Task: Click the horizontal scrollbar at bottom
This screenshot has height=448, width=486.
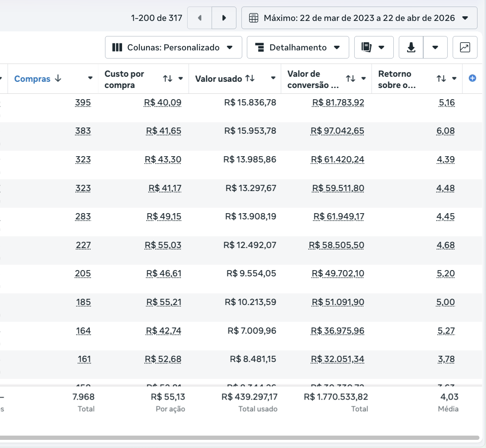Action: point(240,438)
